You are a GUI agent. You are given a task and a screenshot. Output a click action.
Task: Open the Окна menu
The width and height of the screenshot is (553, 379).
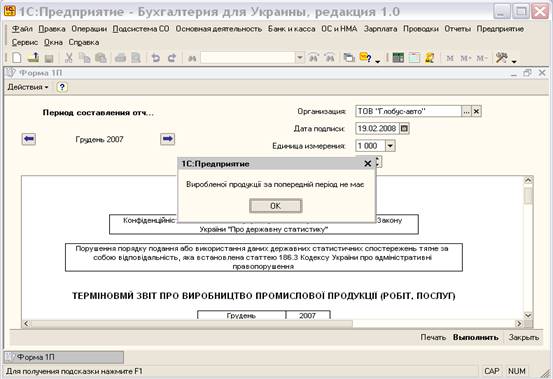click(x=53, y=42)
